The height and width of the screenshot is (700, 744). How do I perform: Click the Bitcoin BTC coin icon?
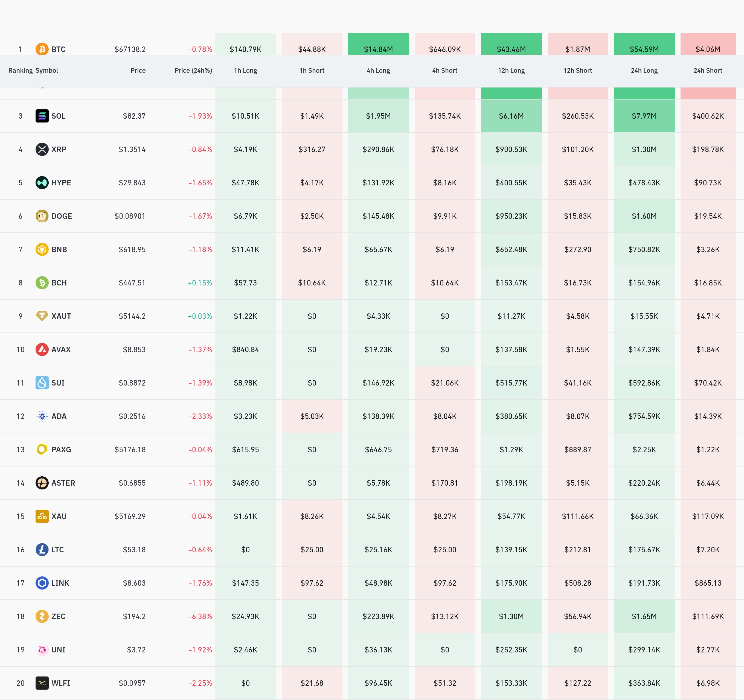point(42,49)
